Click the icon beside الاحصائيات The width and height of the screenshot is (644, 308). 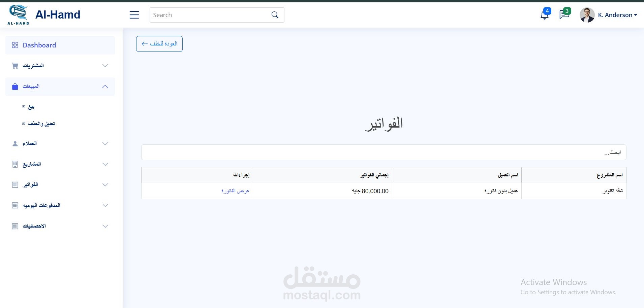15,226
